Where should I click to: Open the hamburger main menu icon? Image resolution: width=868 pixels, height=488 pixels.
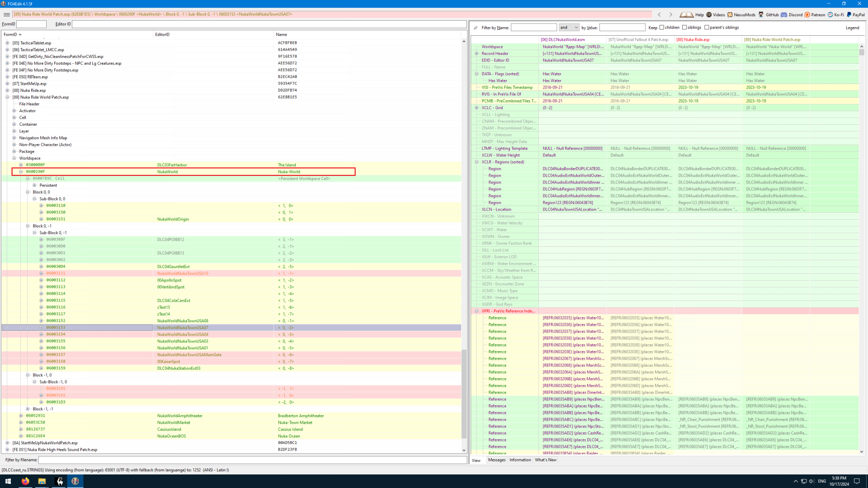coord(6,14)
